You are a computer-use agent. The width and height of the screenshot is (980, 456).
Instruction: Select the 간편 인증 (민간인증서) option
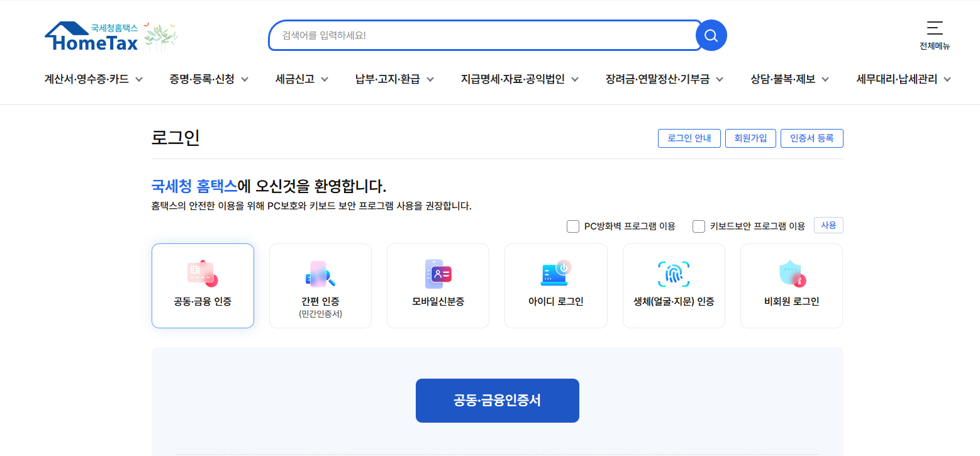pyautogui.click(x=320, y=286)
